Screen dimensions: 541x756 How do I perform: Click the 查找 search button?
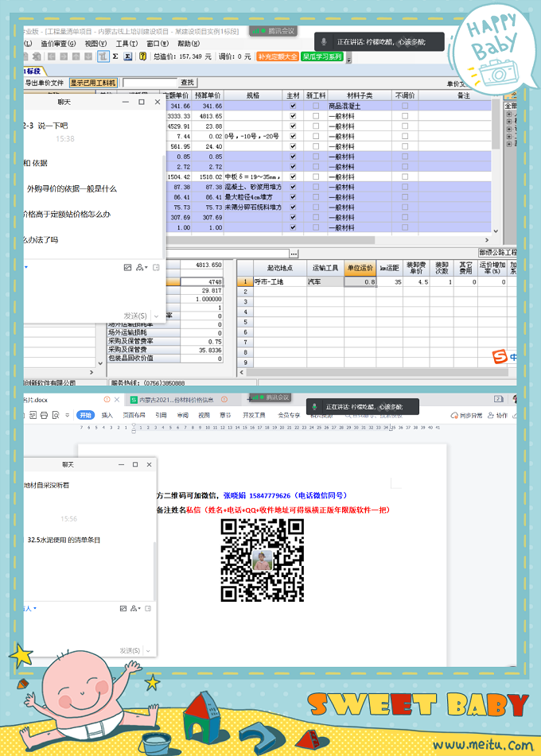click(187, 83)
